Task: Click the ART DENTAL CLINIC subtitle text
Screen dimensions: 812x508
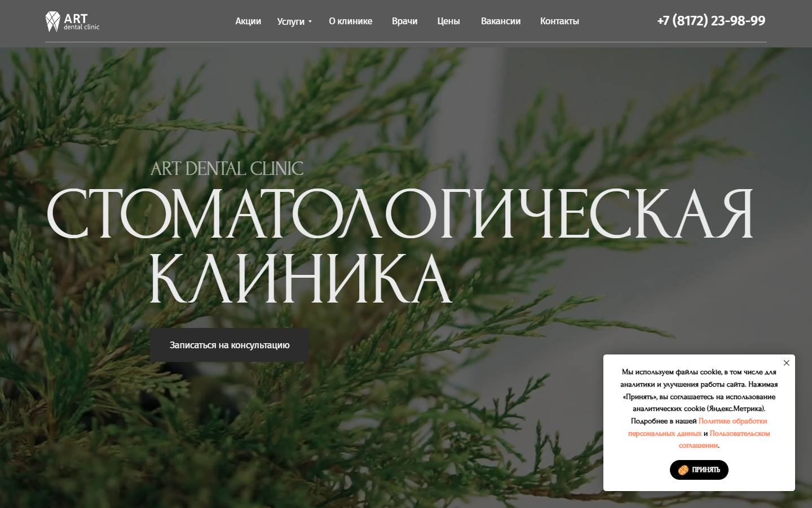Action: click(x=227, y=168)
